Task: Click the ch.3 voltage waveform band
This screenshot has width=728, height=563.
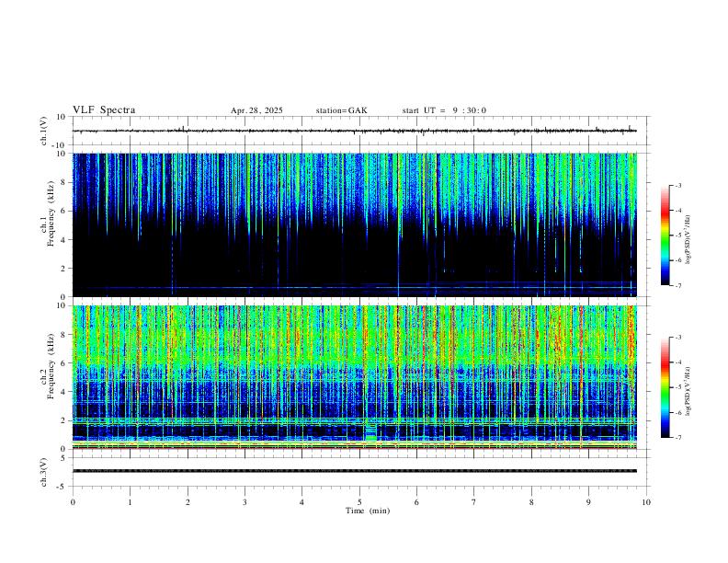Action: click(355, 471)
